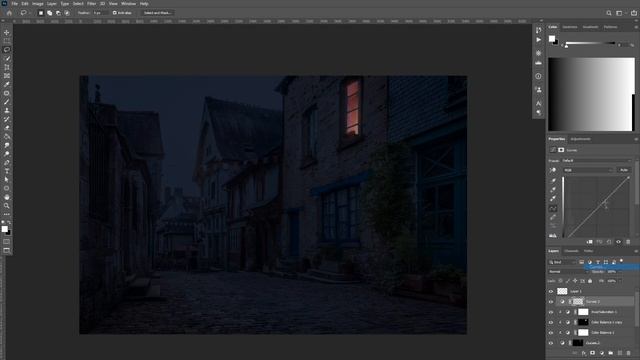Toggle adjustment visibility eye in Properties
The width and height of the screenshot is (640, 360).
pyautogui.click(x=618, y=242)
